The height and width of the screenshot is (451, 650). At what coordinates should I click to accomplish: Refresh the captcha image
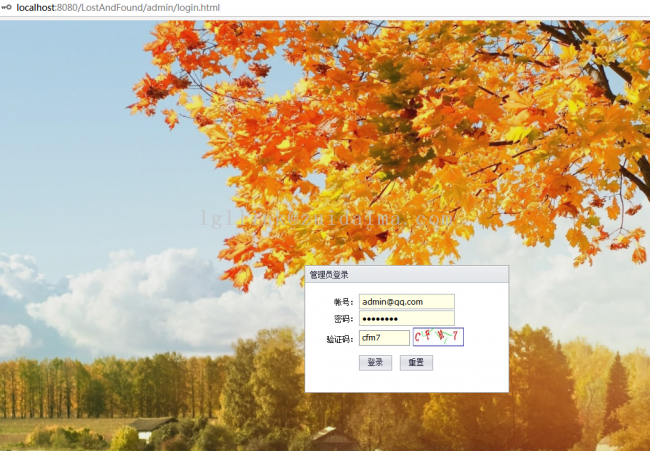438,337
